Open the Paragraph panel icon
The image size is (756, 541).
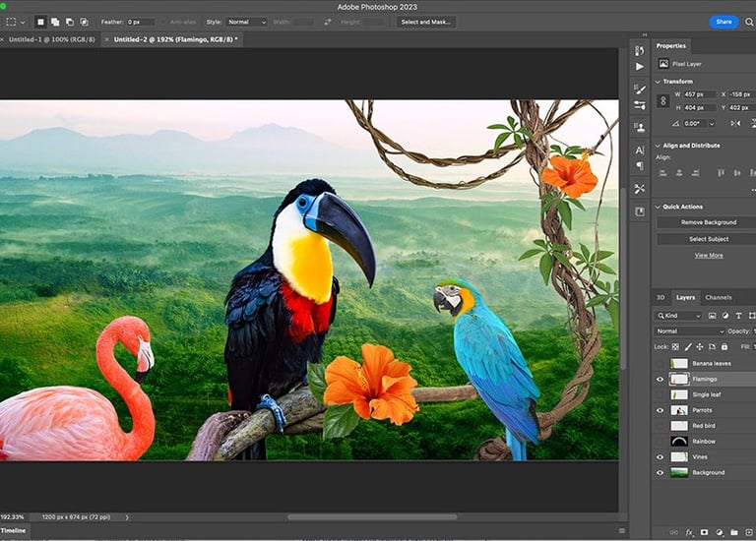(x=639, y=166)
